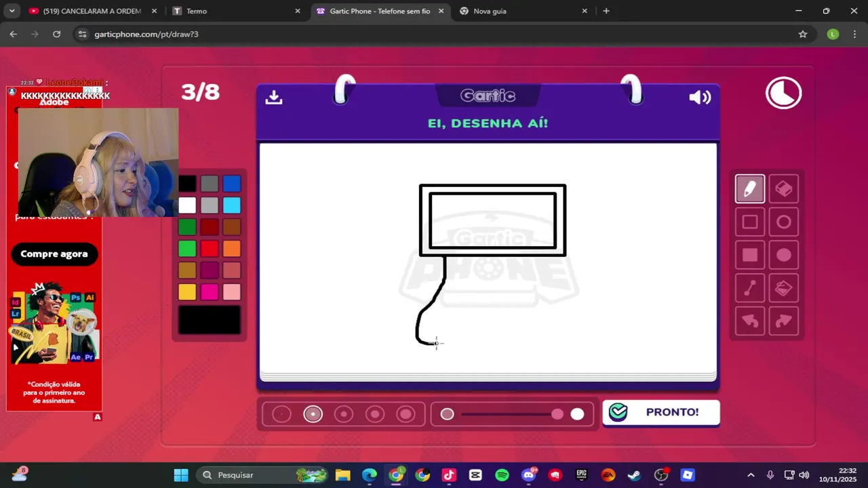
Task: Pick the light pink color swatch
Action: click(x=232, y=292)
